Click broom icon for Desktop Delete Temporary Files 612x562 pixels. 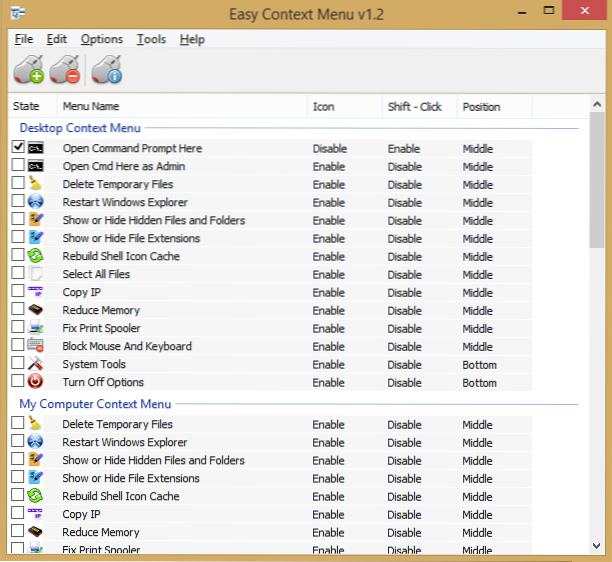point(36,183)
